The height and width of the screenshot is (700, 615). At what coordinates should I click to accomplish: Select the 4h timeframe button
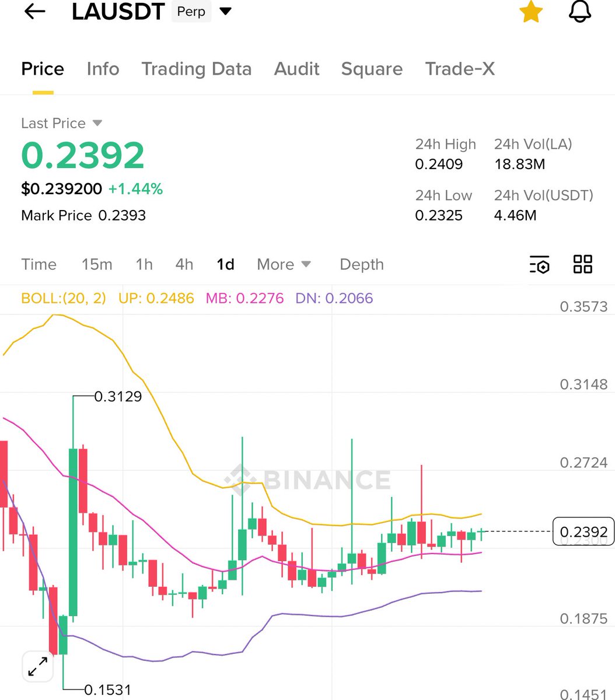[x=184, y=264]
